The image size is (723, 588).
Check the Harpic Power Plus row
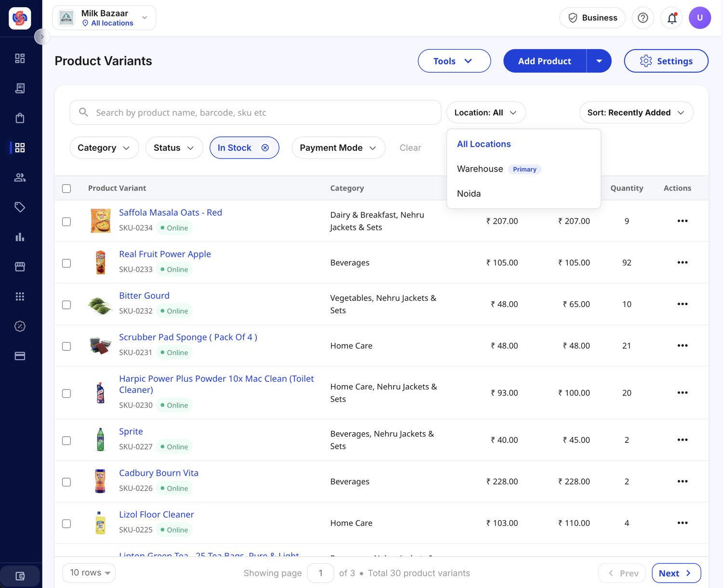point(67,393)
